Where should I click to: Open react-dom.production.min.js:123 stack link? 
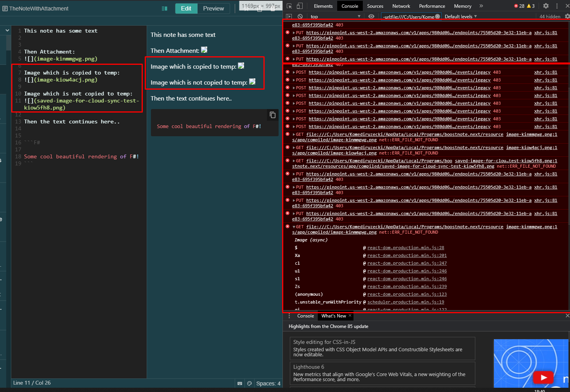click(x=407, y=294)
